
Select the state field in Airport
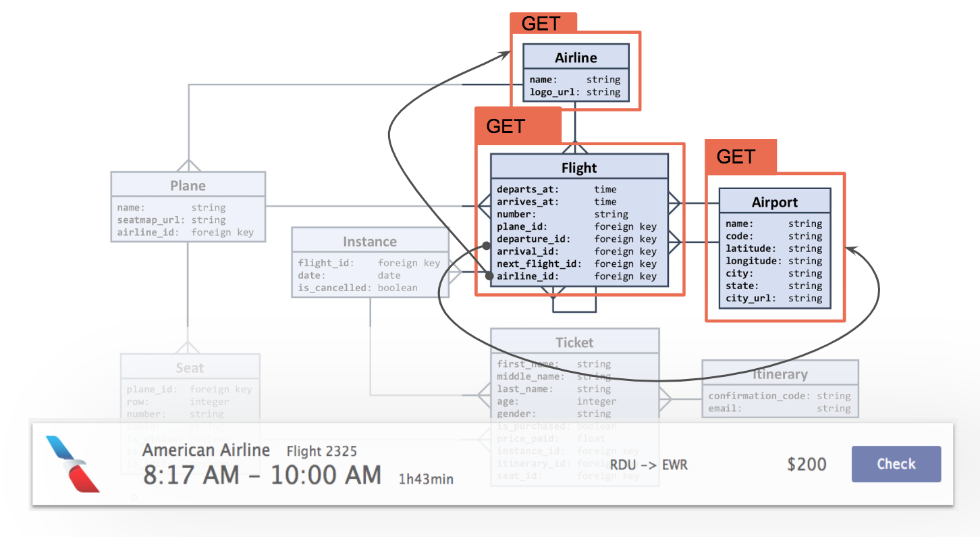click(775, 286)
